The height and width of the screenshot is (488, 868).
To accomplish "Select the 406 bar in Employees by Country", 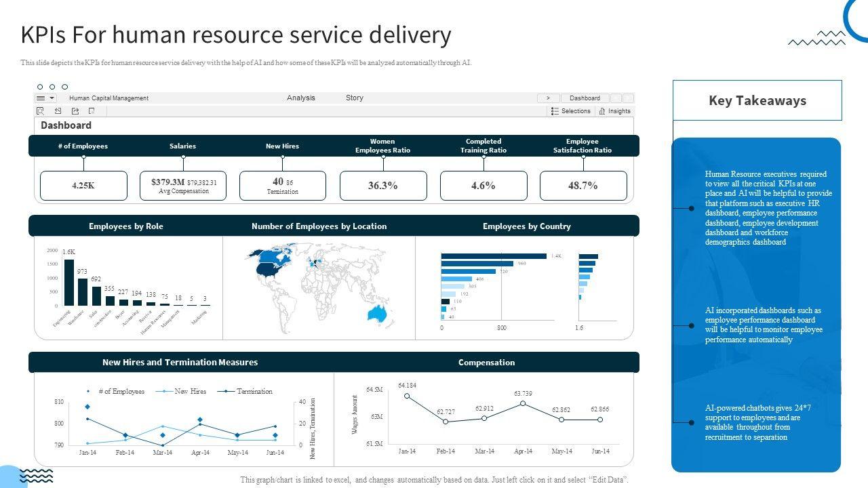I will [x=456, y=279].
